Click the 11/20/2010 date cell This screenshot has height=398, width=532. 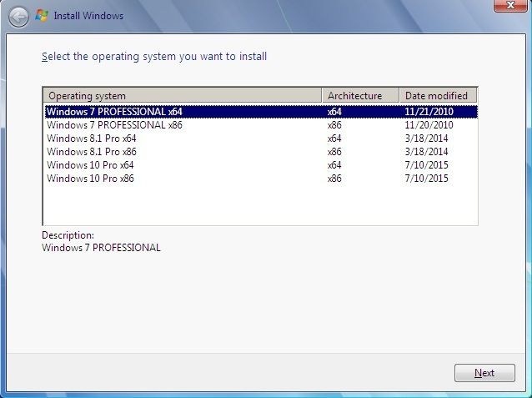coord(429,125)
